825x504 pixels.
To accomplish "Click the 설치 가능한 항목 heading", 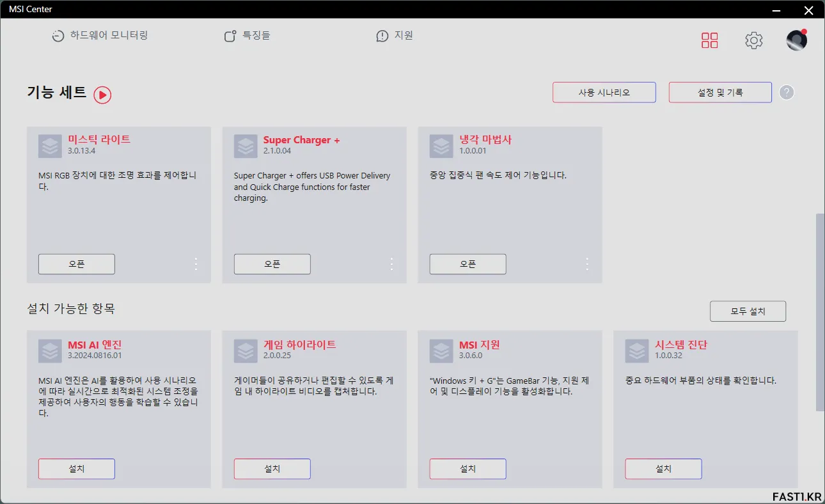I will 71,308.
